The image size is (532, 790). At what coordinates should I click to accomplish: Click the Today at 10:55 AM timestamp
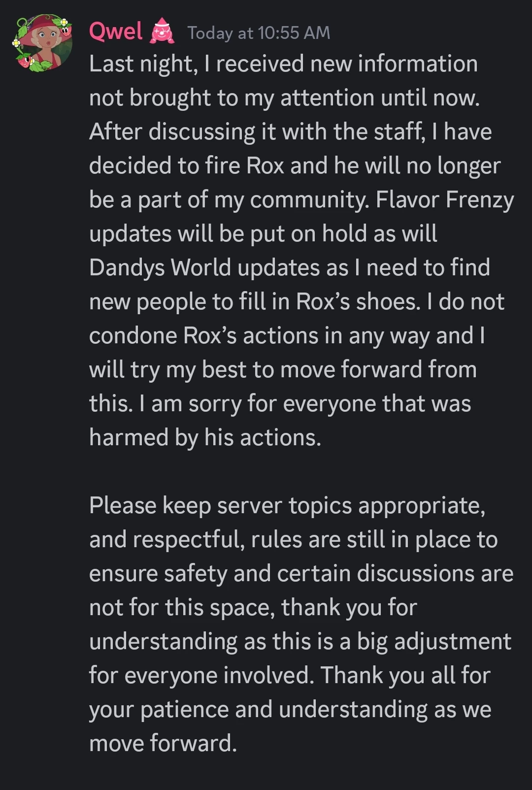pos(259,33)
